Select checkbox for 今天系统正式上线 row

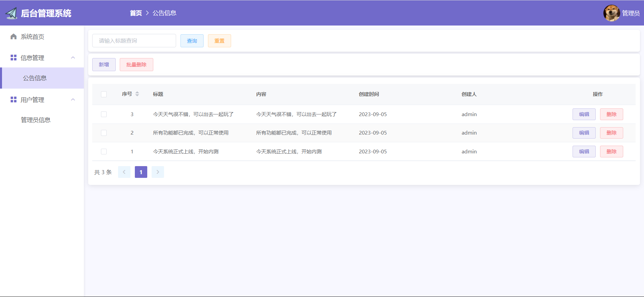point(104,152)
